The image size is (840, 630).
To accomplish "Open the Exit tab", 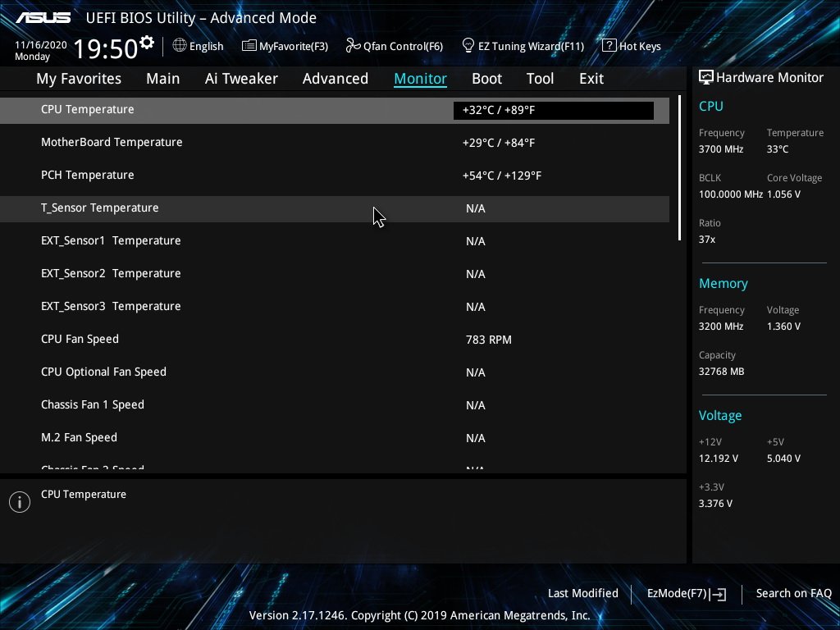I will coord(591,79).
